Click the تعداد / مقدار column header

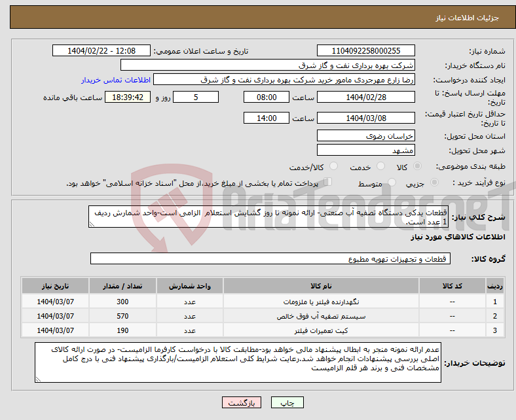click(122, 286)
